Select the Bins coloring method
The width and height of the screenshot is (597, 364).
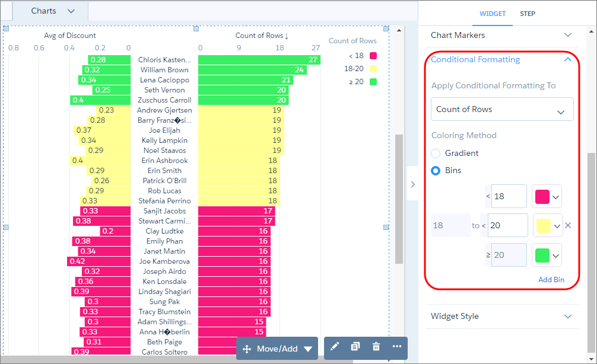coord(436,171)
